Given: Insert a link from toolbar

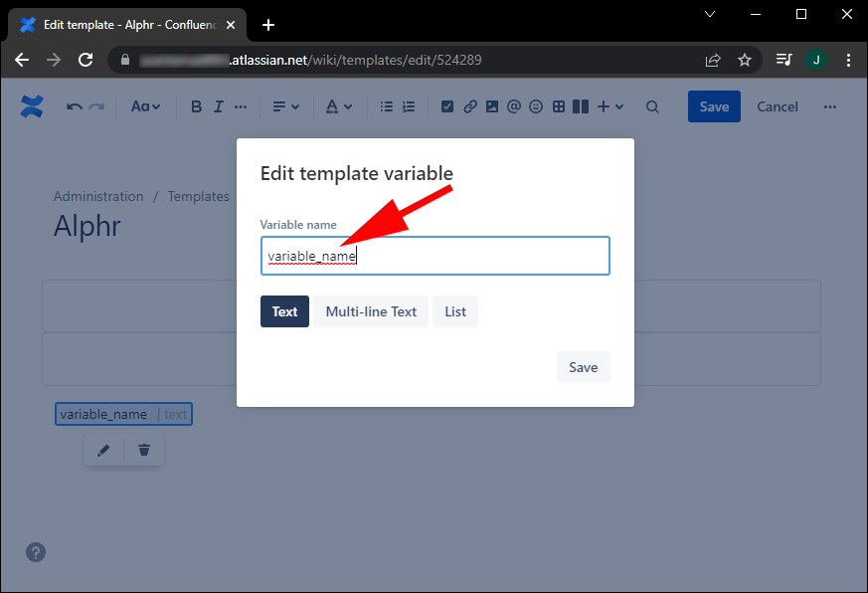Looking at the screenshot, I should click(x=470, y=106).
